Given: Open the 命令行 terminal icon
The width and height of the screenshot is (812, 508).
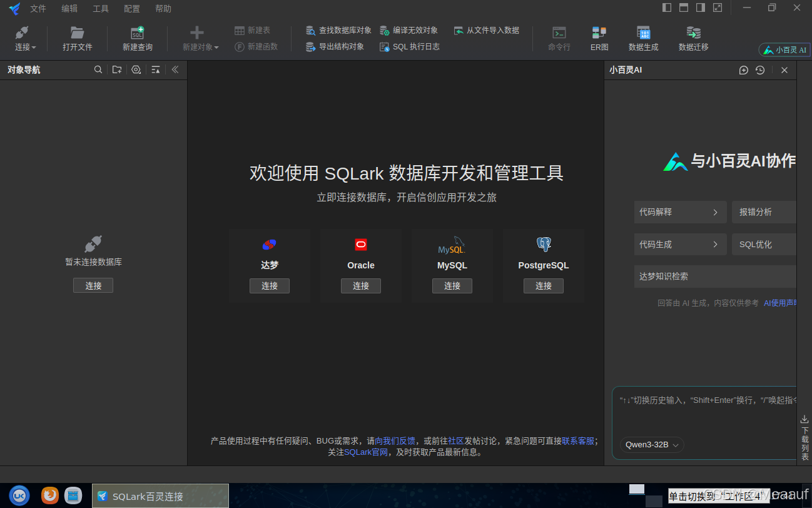Looking at the screenshot, I should (559, 33).
